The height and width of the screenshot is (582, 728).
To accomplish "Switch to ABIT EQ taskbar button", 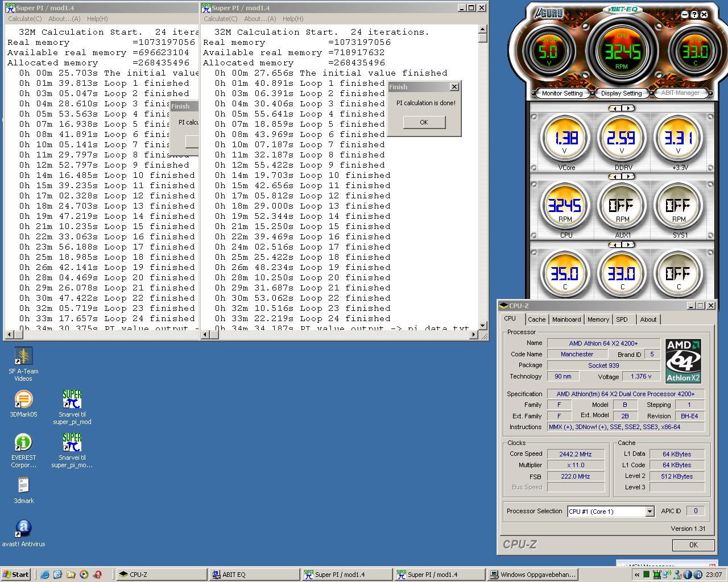I will coord(254,575).
